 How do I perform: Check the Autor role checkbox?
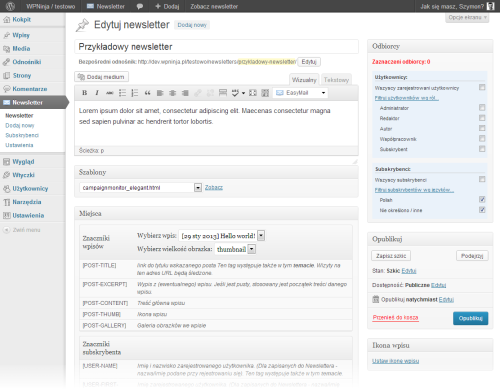tap(482, 128)
